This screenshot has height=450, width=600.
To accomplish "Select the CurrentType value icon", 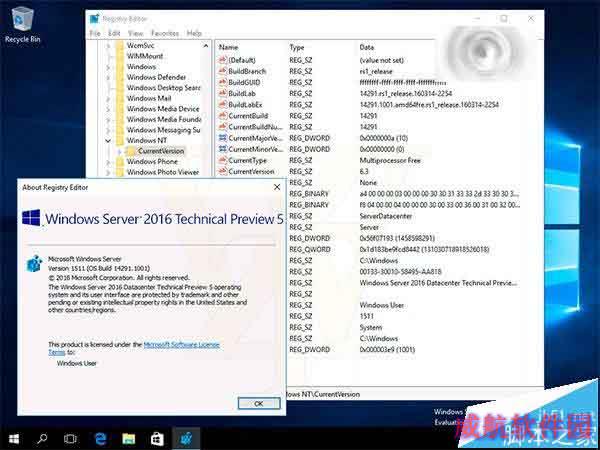I will tap(223, 160).
